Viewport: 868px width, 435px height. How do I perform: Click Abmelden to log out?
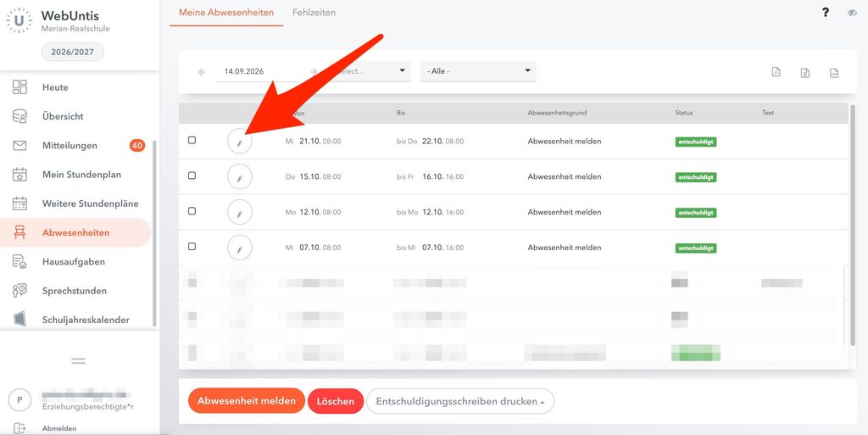click(59, 428)
